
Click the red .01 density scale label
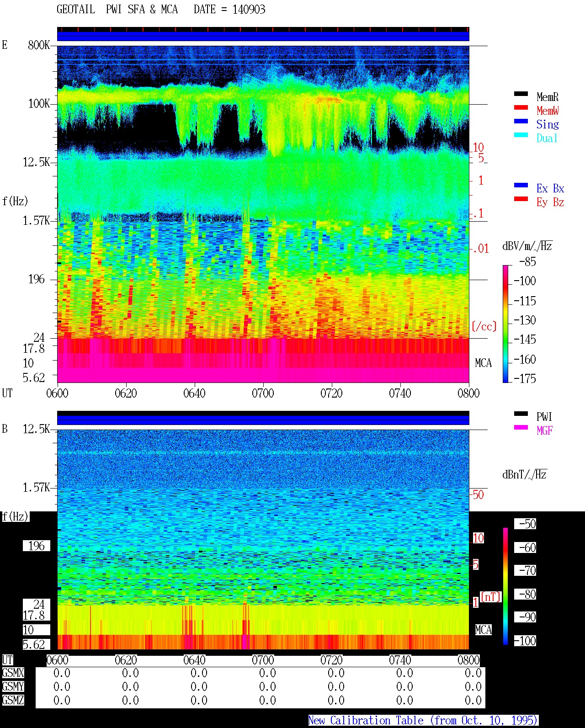click(481, 249)
